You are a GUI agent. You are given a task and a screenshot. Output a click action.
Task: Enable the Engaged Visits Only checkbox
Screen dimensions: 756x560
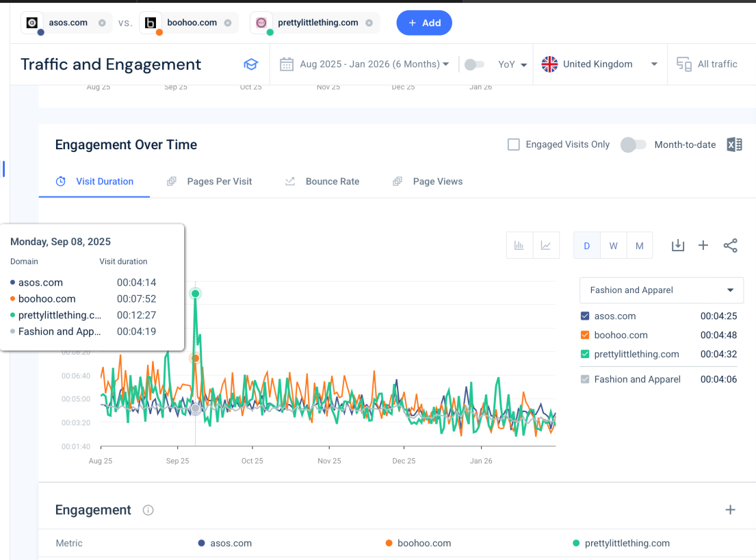coord(514,144)
